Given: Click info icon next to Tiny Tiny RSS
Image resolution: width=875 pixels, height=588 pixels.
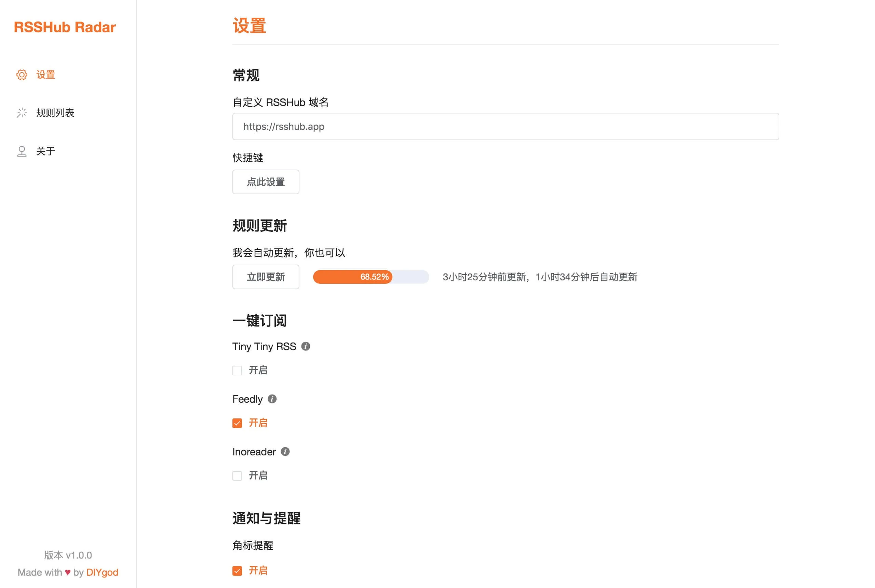Looking at the screenshot, I should click(x=306, y=346).
